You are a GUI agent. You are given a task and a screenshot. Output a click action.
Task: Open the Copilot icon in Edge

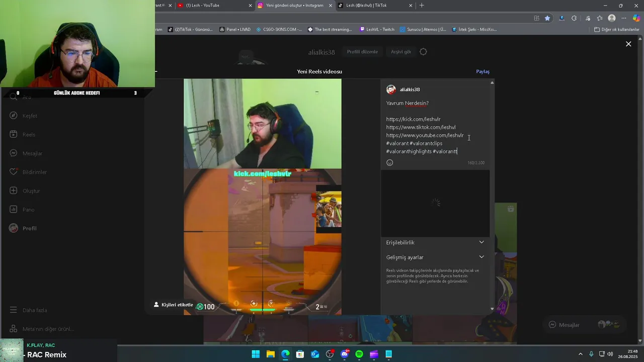pyautogui.click(x=636, y=18)
